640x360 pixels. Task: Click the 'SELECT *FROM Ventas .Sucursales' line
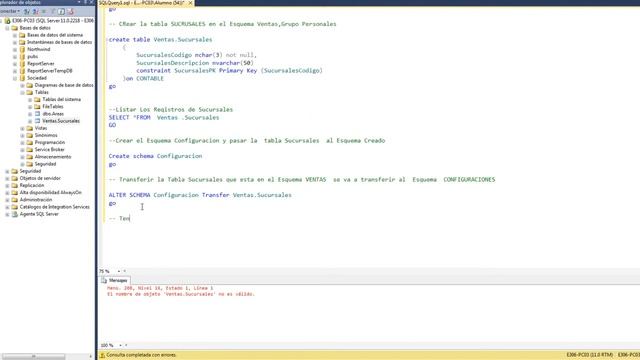(x=164, y=118)
